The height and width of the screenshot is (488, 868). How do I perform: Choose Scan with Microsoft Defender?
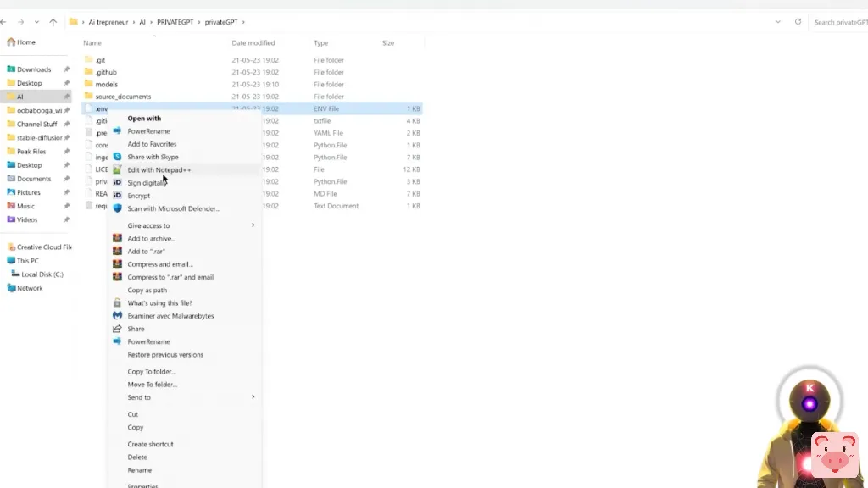coord(173,208)
